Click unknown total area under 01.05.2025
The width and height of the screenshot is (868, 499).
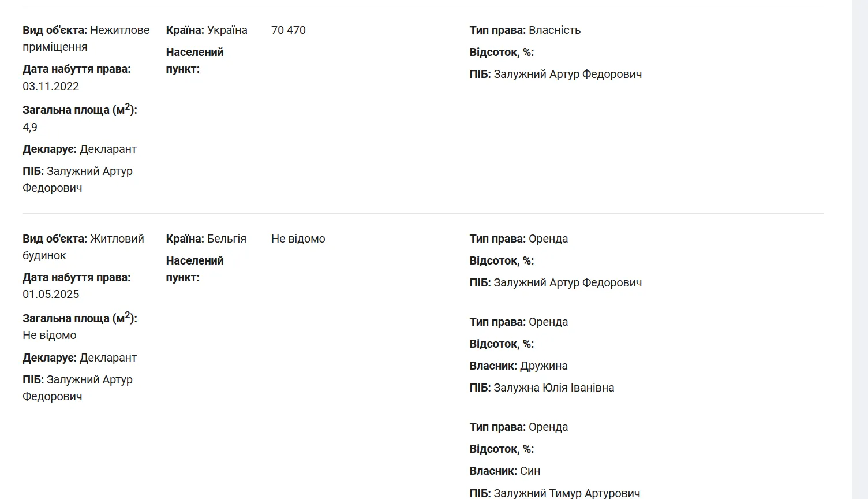[x=50, y=335]
